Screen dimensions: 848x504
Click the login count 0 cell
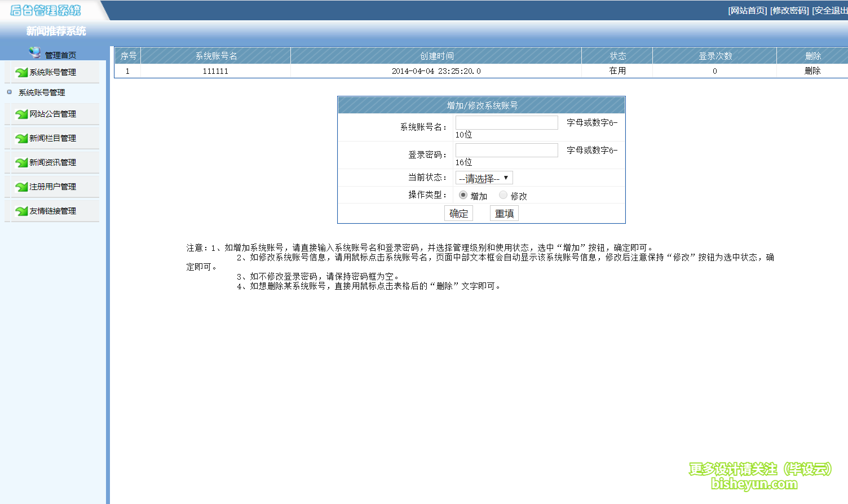click(714, 71)
